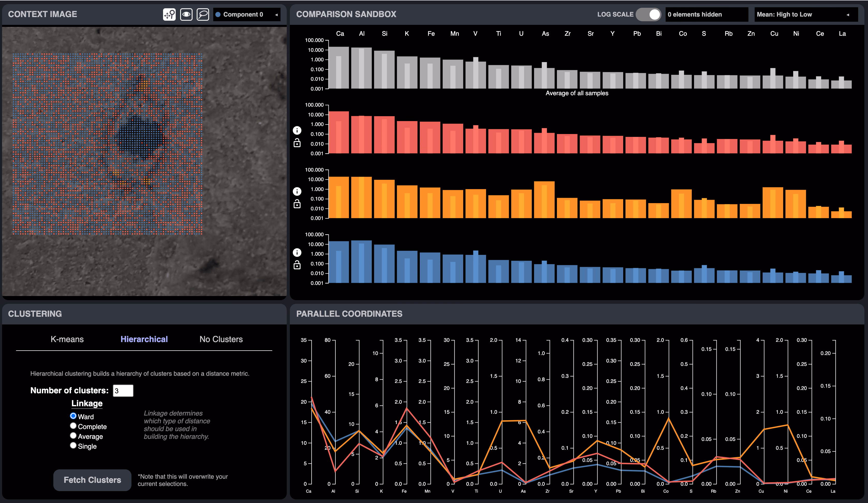Click the Number of clusters input field
868x503 pixels.
[x=123, y=391]
